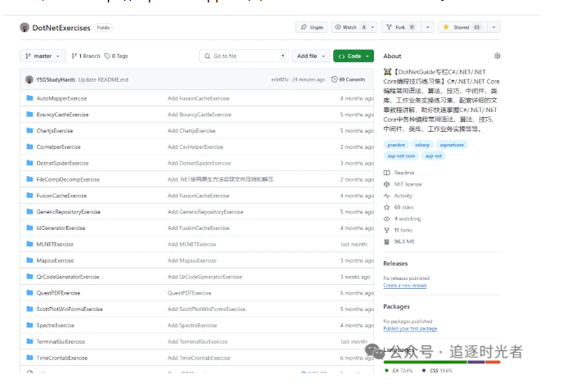Click the CsvHelperExercise folder icon
This screenshot has width=563, height=392.
(x=29, y=146)
